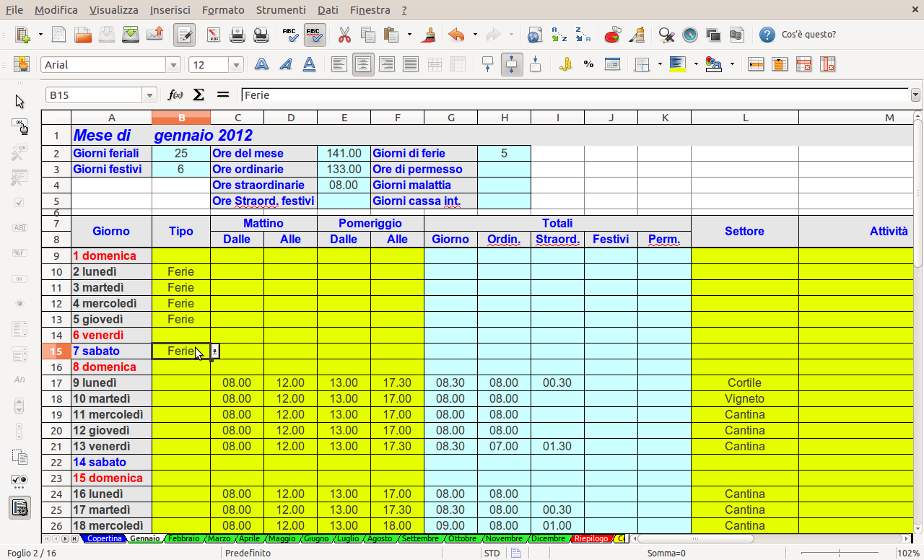This screenshot has width=924, height=560.
Task: Open the Dati menu
Action: point(328,10)
